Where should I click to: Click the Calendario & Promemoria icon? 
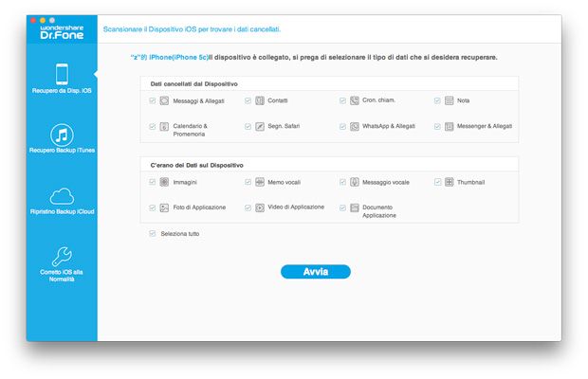click(x=164, y=126)
